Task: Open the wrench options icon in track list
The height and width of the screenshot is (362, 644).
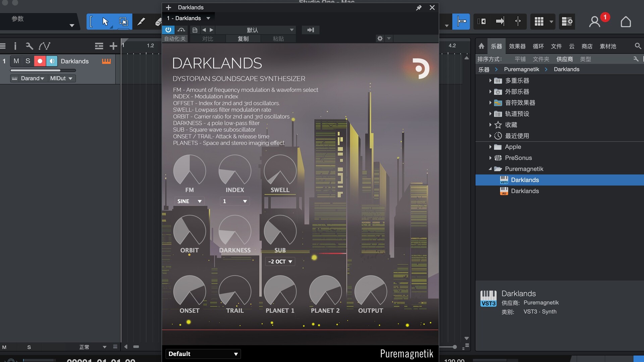Action: click(29, 46)
